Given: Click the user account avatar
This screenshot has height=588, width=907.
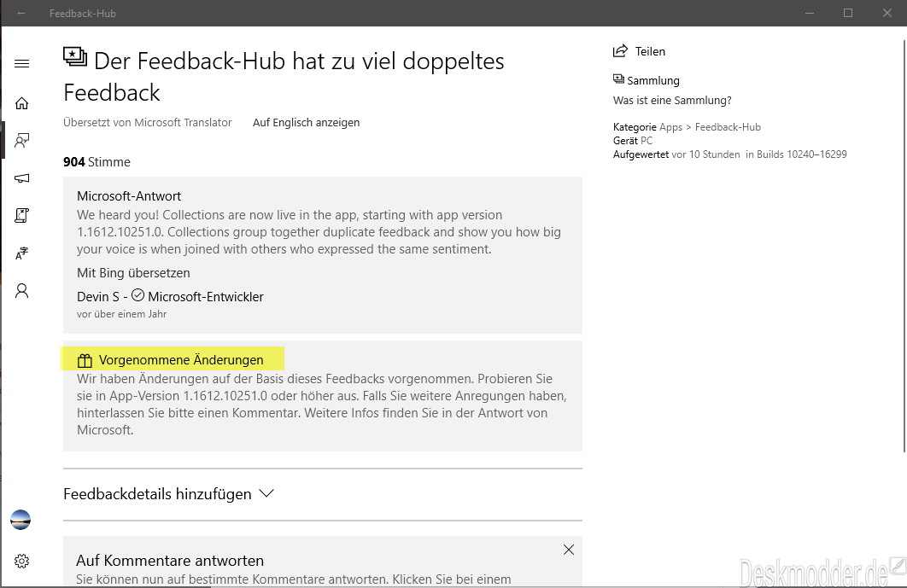Looking at the screenshot, I should [20, 520].
